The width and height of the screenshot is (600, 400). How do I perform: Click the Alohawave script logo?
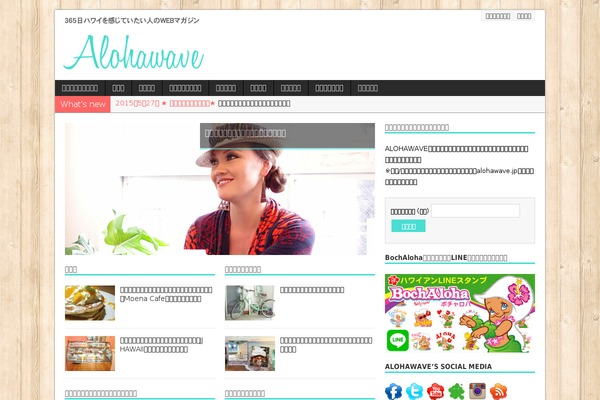pyautogui.click(x=134, y=52)
